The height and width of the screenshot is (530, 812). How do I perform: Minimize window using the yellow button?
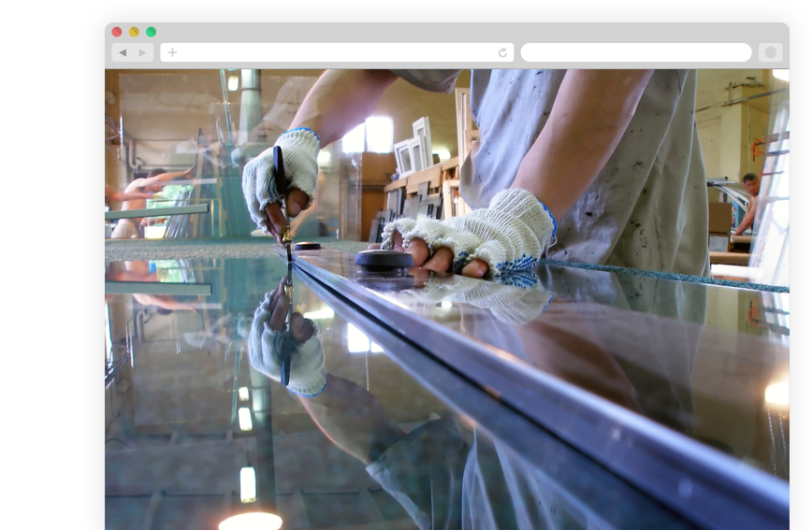click(x=134, y=32)
